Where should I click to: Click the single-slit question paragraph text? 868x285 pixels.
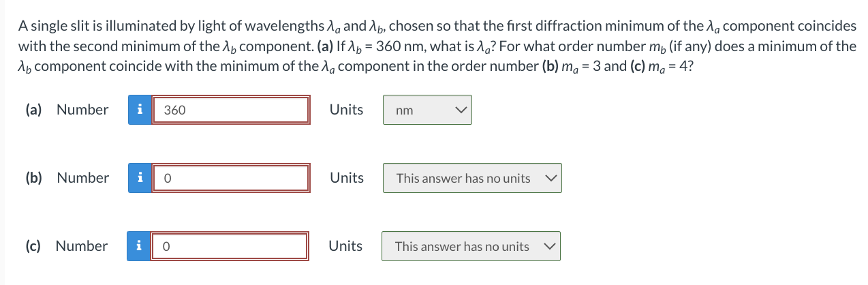437,47
